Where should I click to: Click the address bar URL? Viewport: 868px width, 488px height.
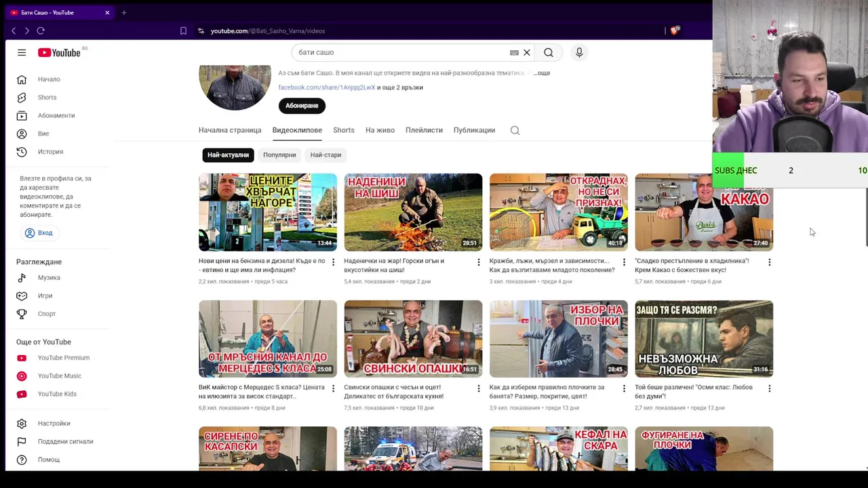[268, 30]
